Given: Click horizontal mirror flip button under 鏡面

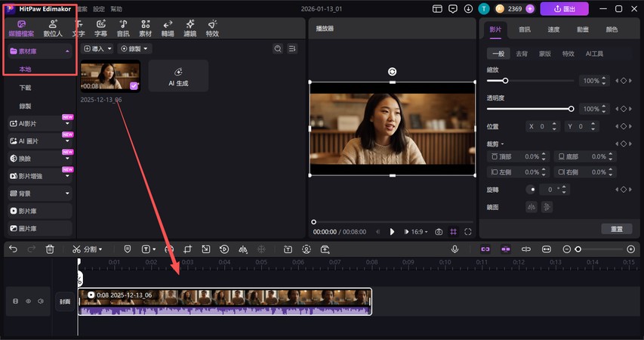Looking at the screenshot, I should pos(532,207).
